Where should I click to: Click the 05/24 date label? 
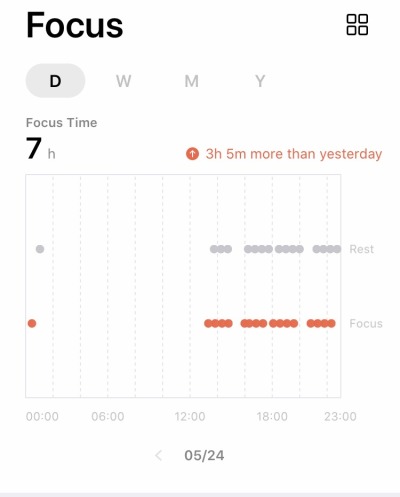click(204, 455)
